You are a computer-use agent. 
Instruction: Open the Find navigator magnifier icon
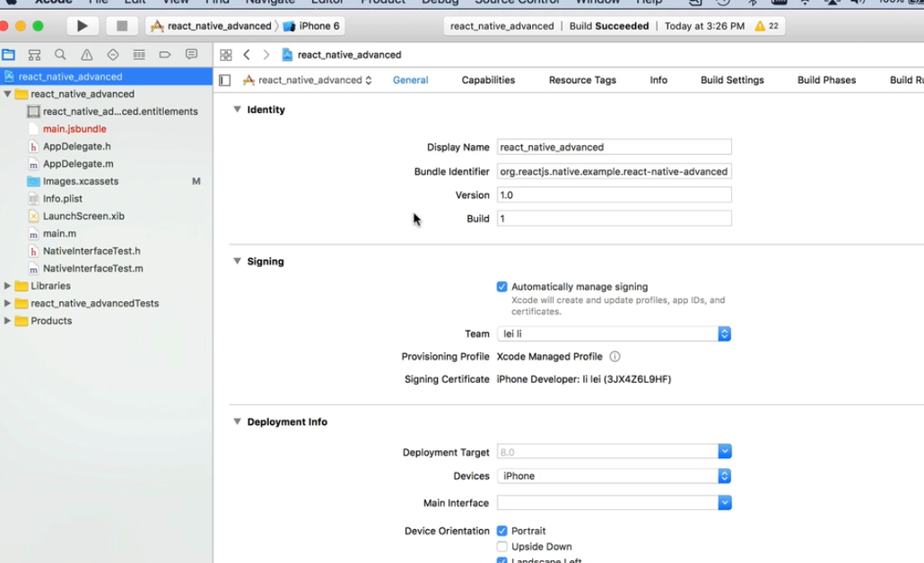tap(60, 55)
